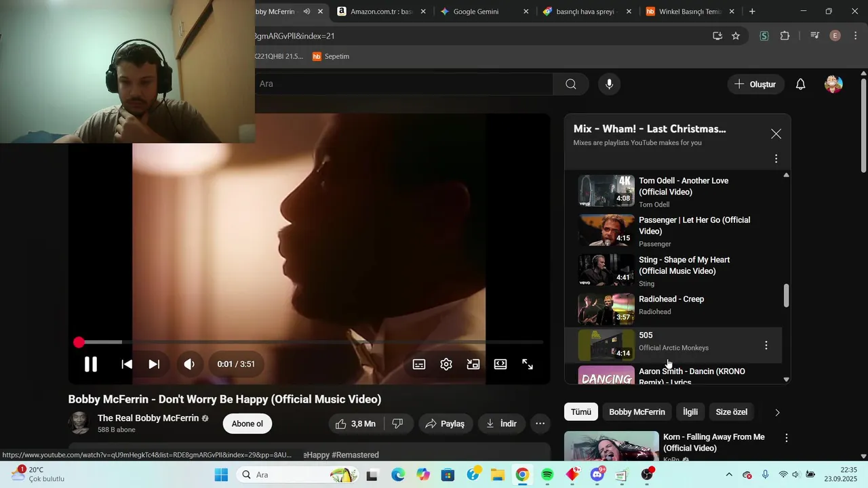
Task: Switch to the Winkel Basınçlı Temiz tab
Action: coord(690,12)
